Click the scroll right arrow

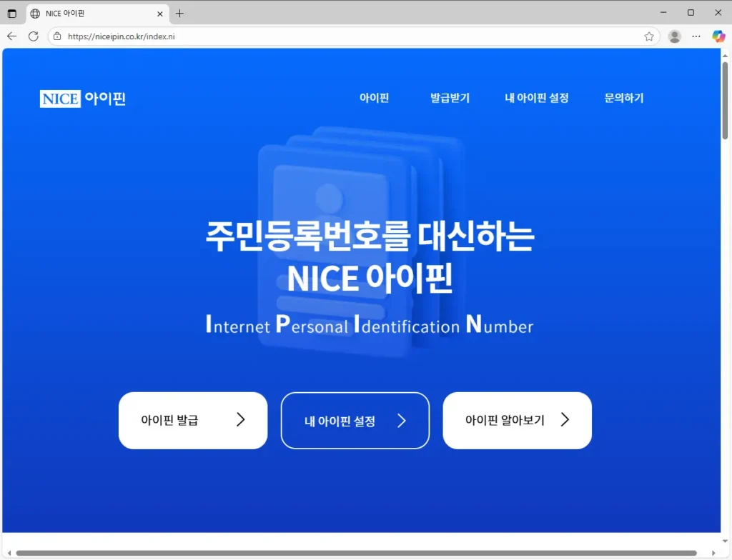point(713,553)
